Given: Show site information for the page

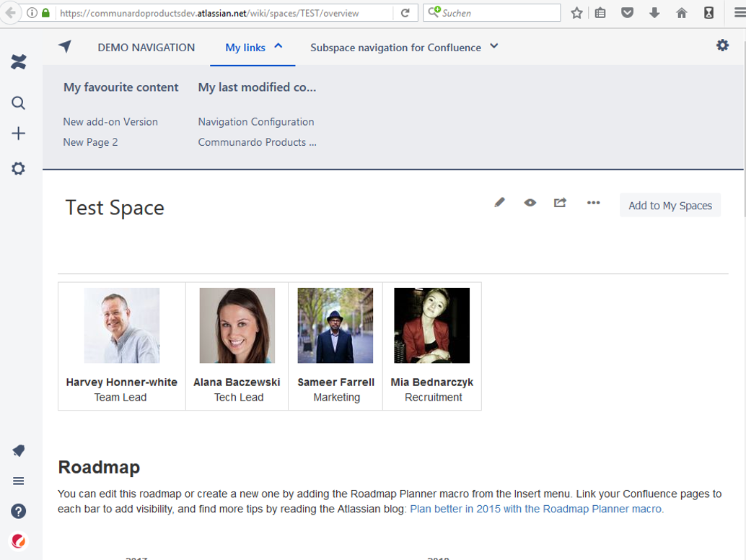Looking at the screenshot, I should pyautogui.click(x=32, y=13).
